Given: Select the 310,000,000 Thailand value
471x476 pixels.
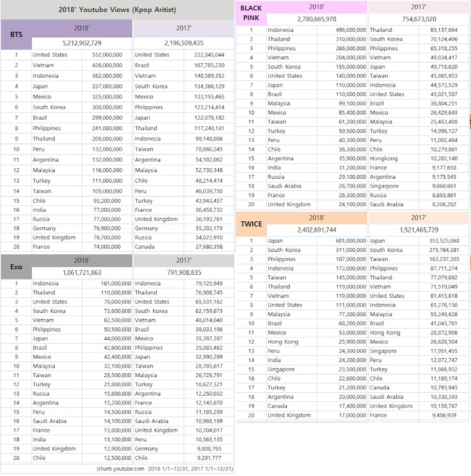Looking at the screenshot, I should coord(351,39).
